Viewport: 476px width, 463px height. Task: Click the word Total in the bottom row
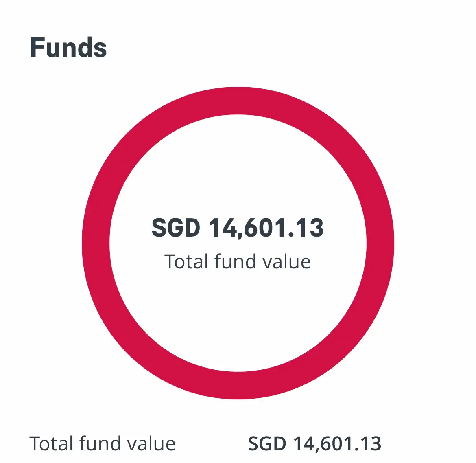(x=51, y=443)
